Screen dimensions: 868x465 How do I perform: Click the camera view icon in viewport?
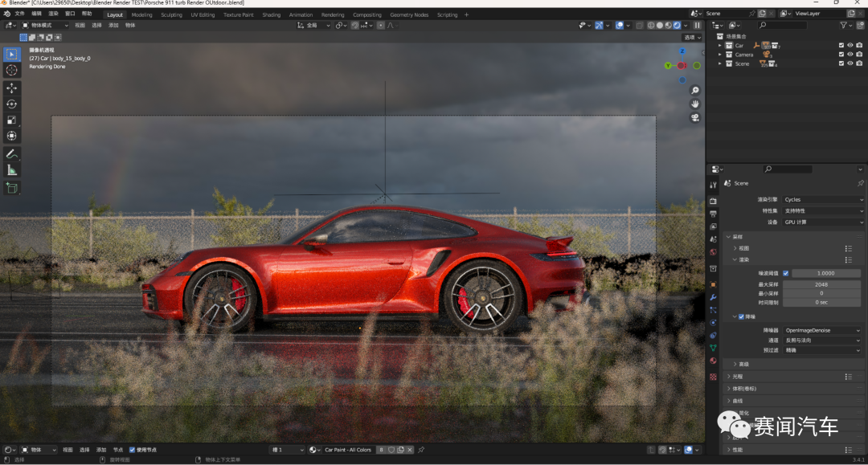tap(695, 118)
